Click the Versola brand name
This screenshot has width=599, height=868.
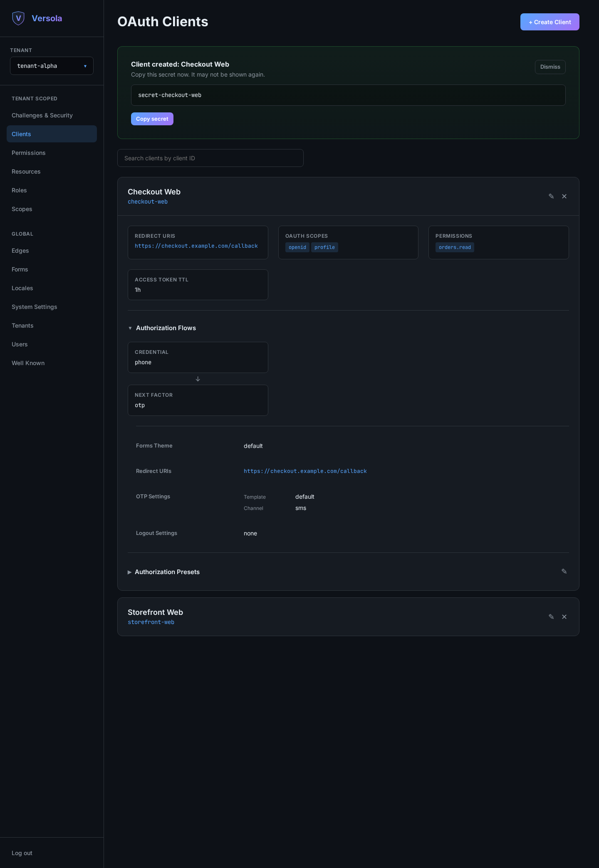coord(47,18)
